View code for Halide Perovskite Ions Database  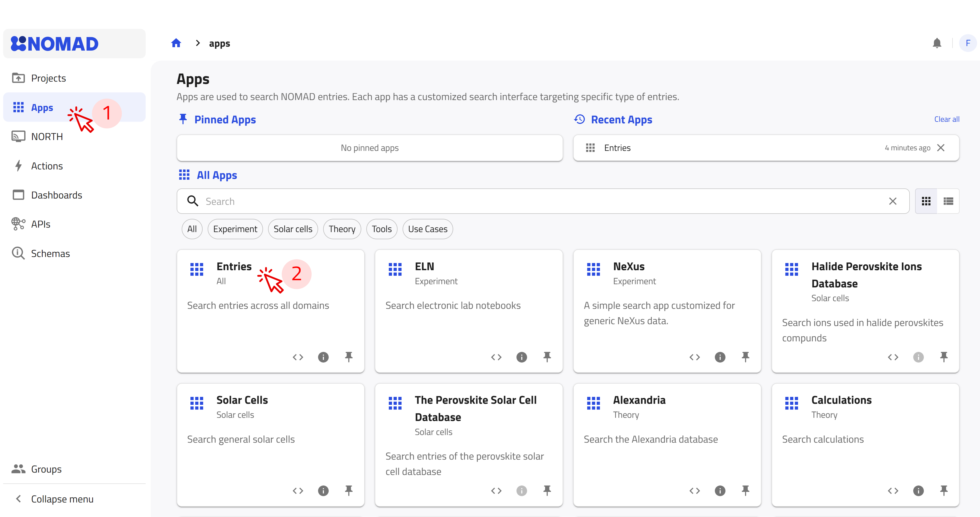[x=893, y=357]
